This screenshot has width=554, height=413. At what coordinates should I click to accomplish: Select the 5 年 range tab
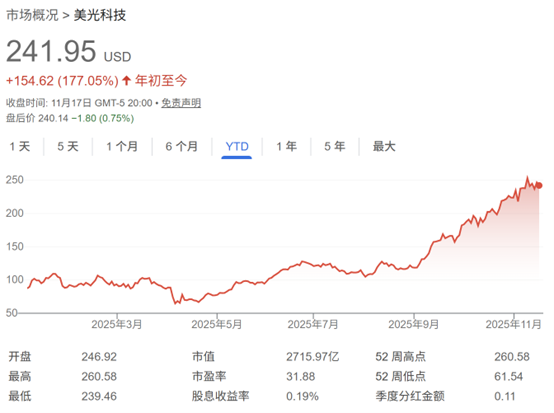[335, 146]
